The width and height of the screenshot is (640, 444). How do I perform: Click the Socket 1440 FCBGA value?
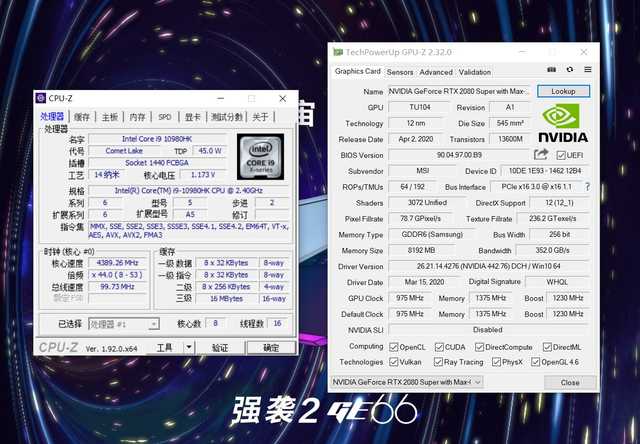(157, 163)
